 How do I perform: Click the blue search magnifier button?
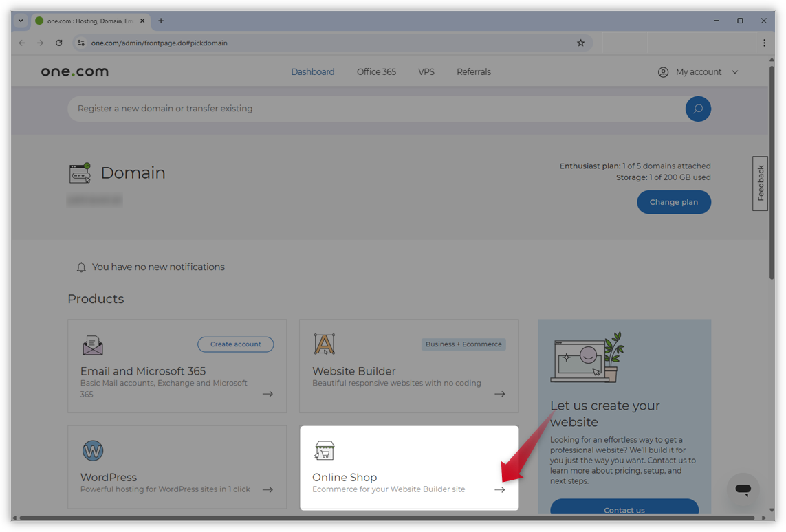(698, 109)
